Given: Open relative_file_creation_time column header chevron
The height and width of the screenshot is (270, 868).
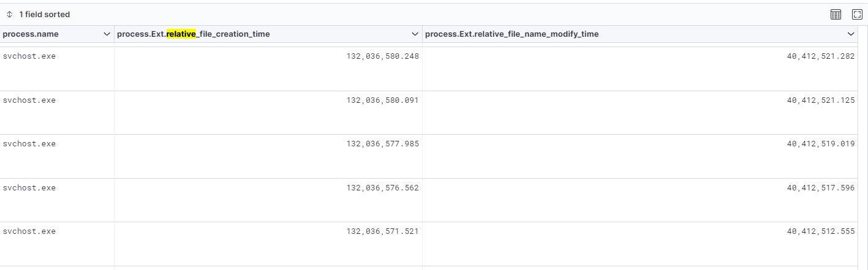Looking at the screenshot, I should click(415, 34).
